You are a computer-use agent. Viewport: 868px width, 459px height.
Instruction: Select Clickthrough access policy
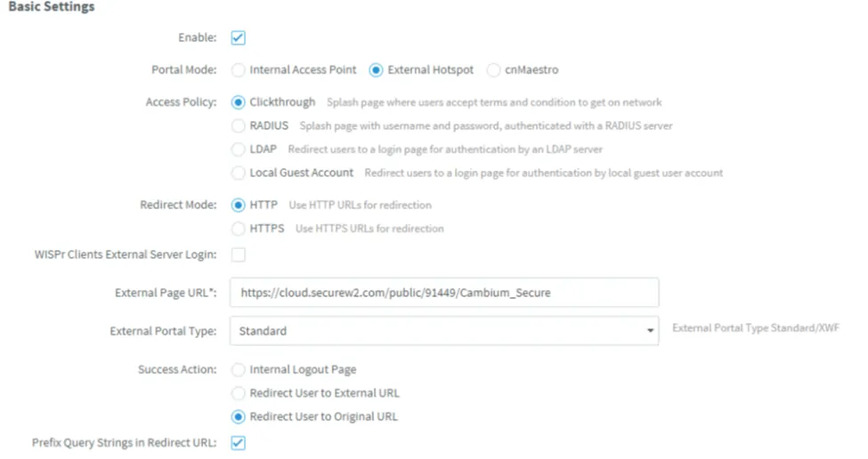238,102
